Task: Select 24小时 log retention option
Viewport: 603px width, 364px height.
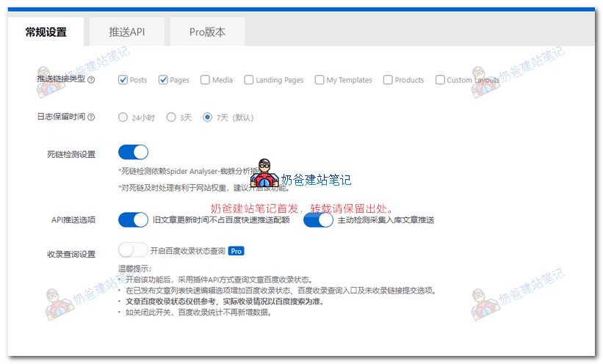Action: pyautogui.click(x=123, y=117)
